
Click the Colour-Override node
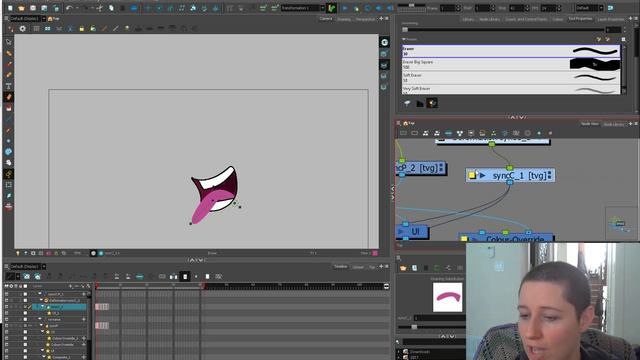pyautogui.click(x=506, y=238)
